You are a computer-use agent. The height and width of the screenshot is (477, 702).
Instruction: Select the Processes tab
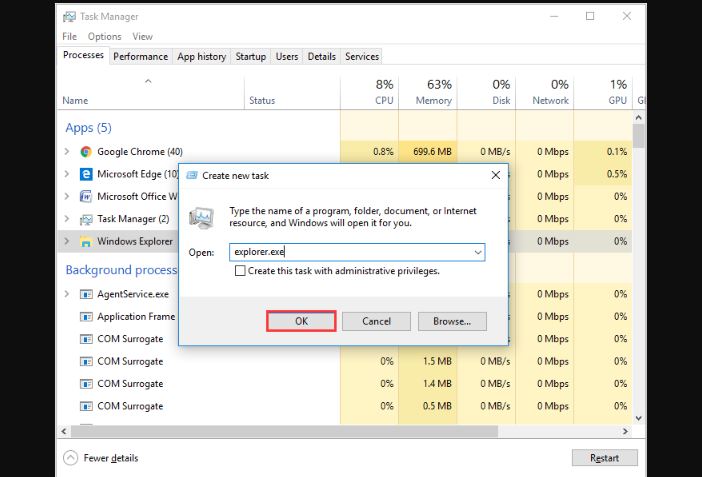point(83,55)
